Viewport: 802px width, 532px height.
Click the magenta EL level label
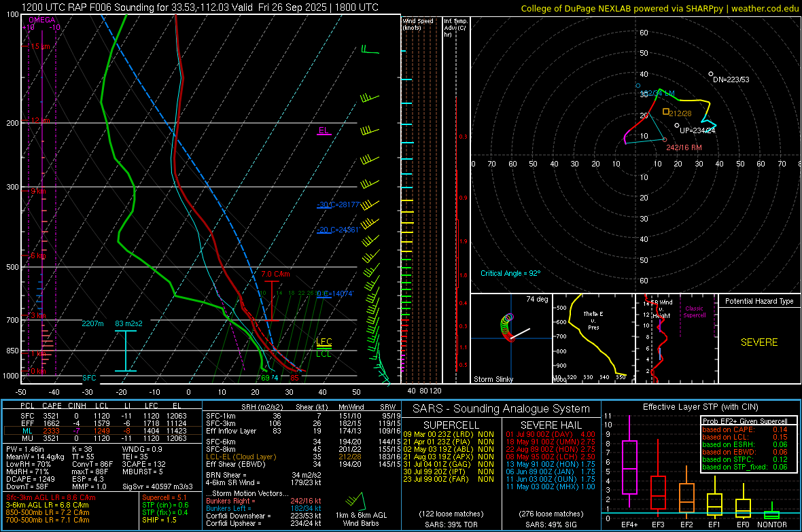click(x=324, y=130)
